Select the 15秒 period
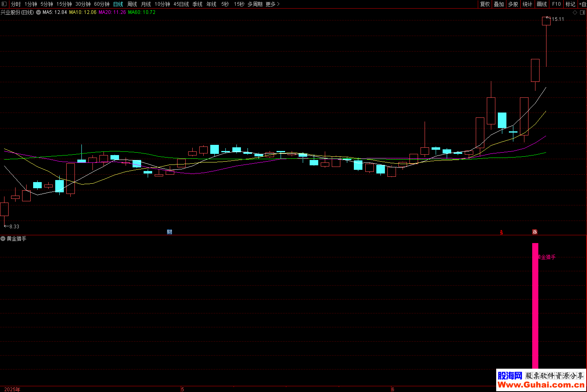 pyautogui.click(x=239, y=4)
